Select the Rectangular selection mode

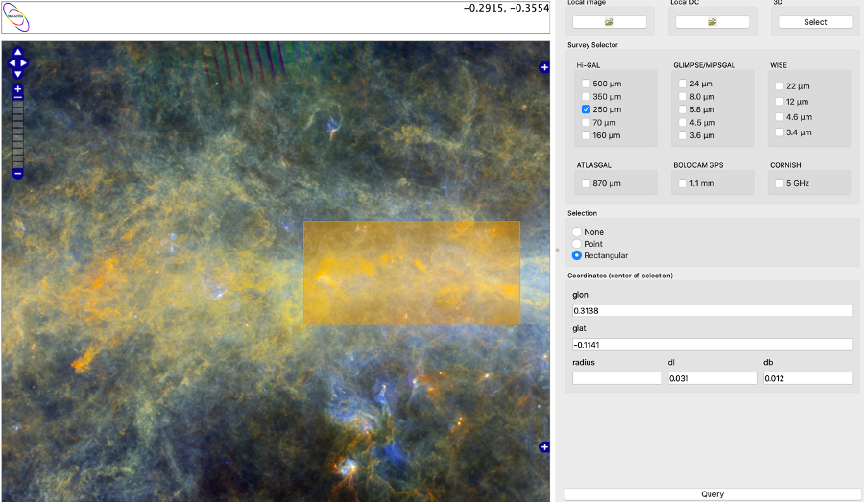point(577,255)
